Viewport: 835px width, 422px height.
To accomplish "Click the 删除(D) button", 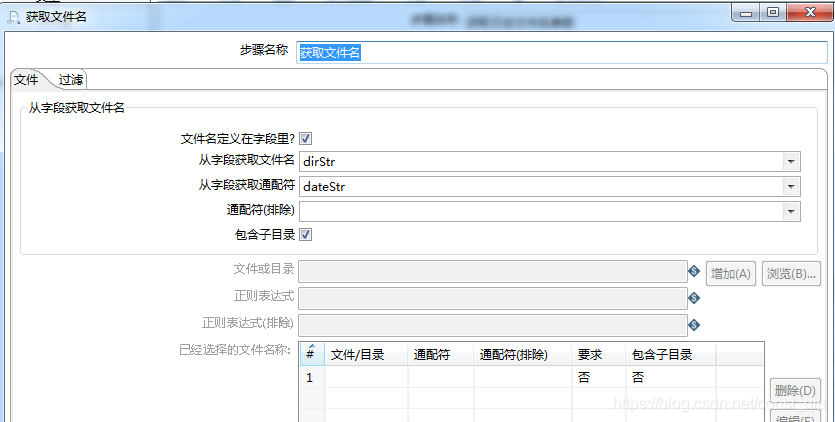I will tap(795, 391).
